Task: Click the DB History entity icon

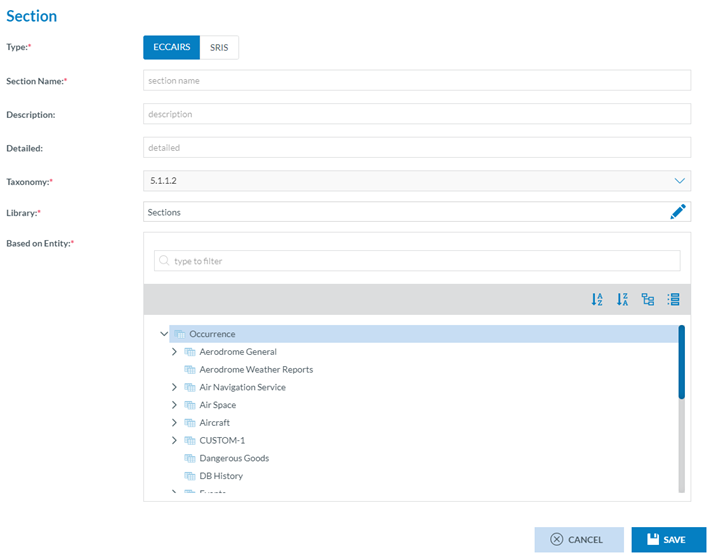Action: [189, 476]
